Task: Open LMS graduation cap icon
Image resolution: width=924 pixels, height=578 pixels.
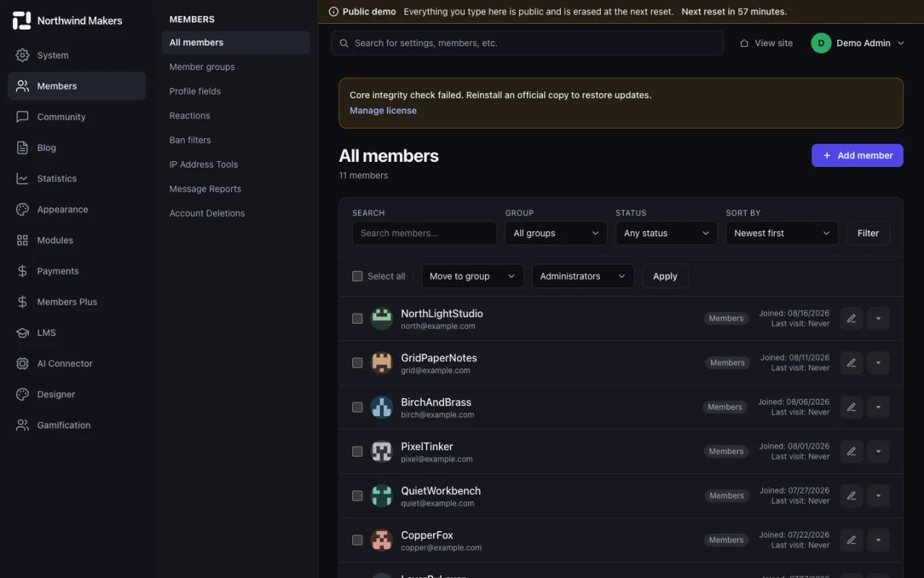Action: tap(22, 332)
